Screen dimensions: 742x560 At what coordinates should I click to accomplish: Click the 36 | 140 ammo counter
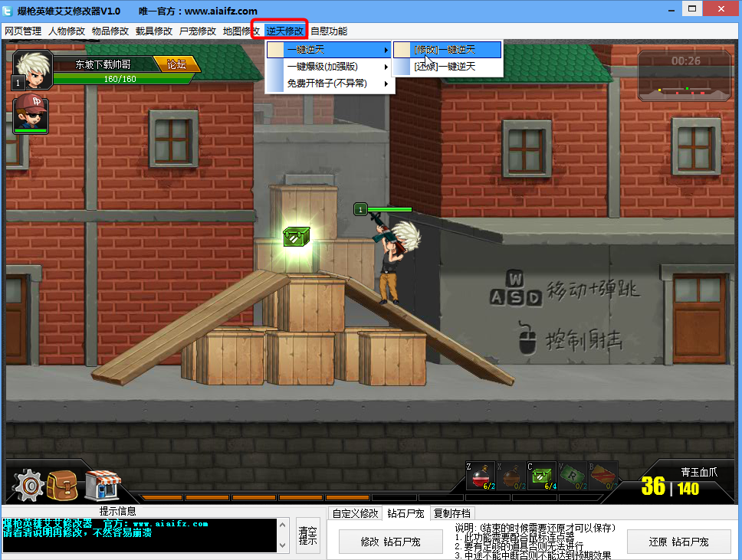(670, 487)
